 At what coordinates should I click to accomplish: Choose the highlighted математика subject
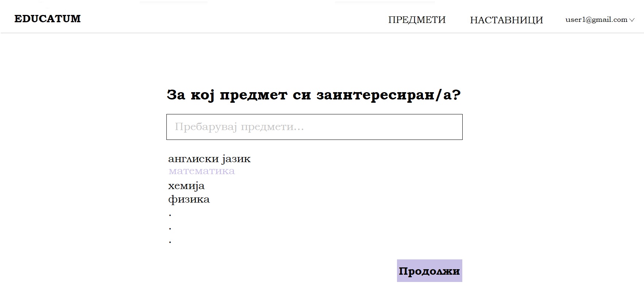[201, 171]
